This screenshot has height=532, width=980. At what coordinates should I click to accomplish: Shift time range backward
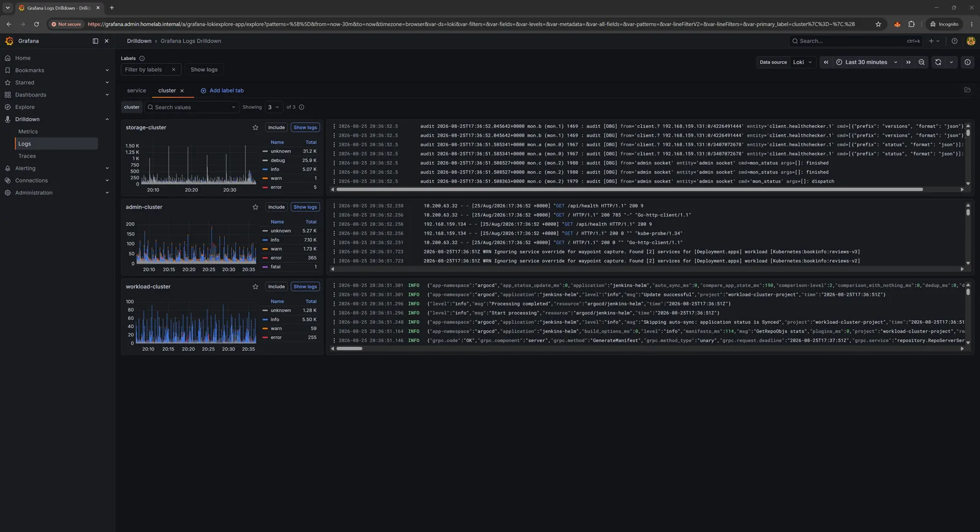coord(826,62)
